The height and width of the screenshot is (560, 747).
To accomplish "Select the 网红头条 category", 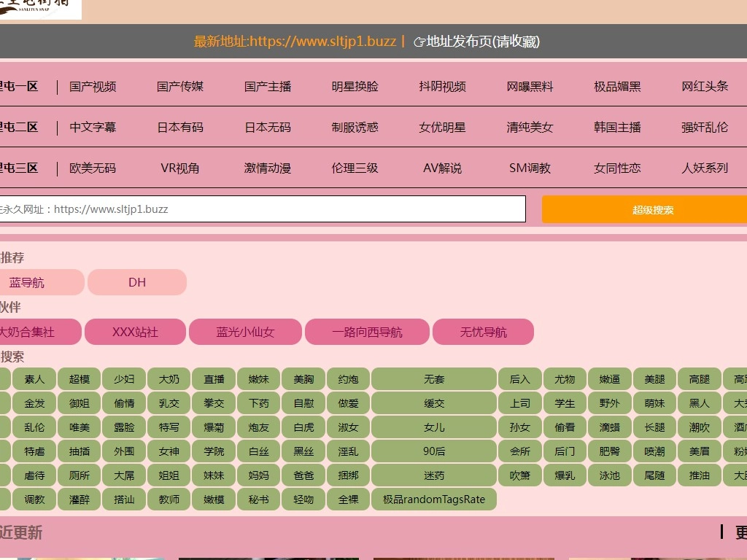I will (705, 87).
